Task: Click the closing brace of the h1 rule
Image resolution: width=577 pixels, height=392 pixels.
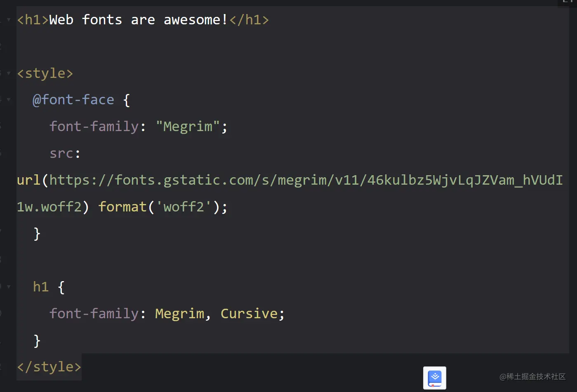Action: coord(37,340)
